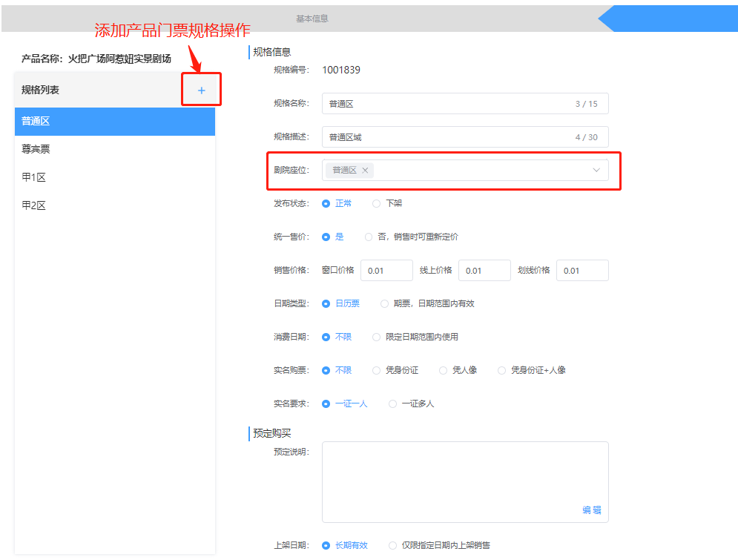The height and width of the screenshot is (560, 738).
Task: Click the 规格描述 input field
Action: tap(445, 137)
